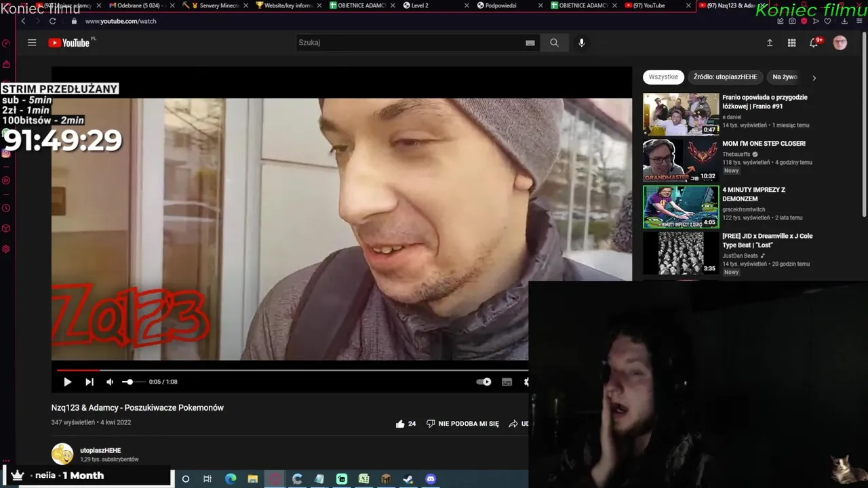Click the video title Nzq123 & Adamcy
The image size is (868, 488).
[x=138, y=408]
